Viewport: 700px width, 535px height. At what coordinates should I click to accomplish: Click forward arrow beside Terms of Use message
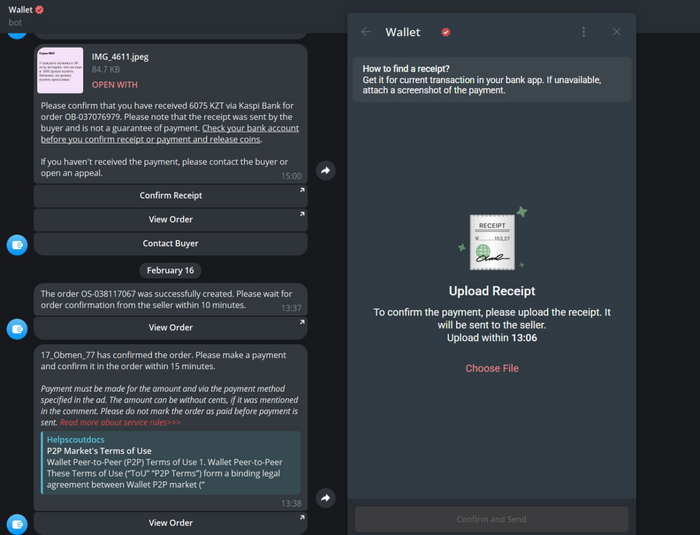click(x=326, y=498)
